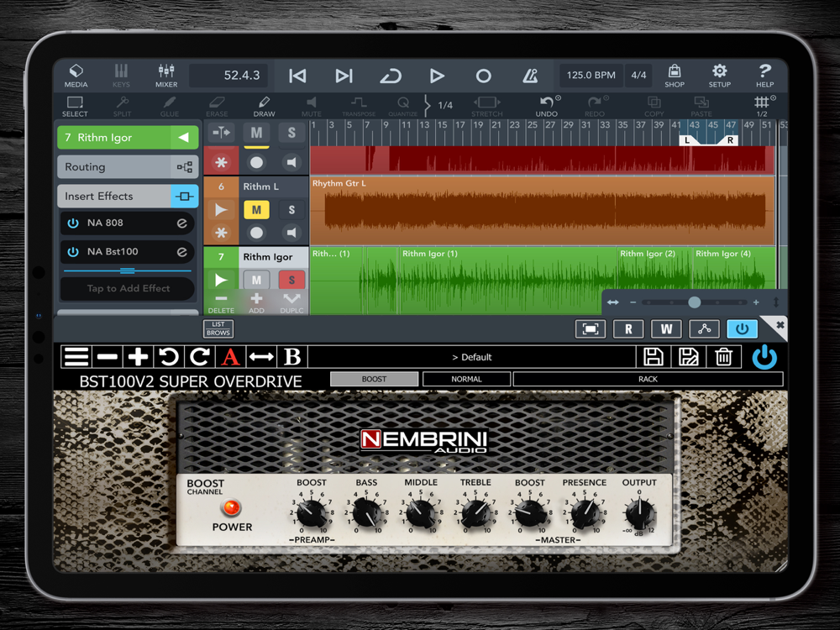The height and width of the screenshot is (630, 840).
Task: Toggle the metronome click
Action: point(530,76)
